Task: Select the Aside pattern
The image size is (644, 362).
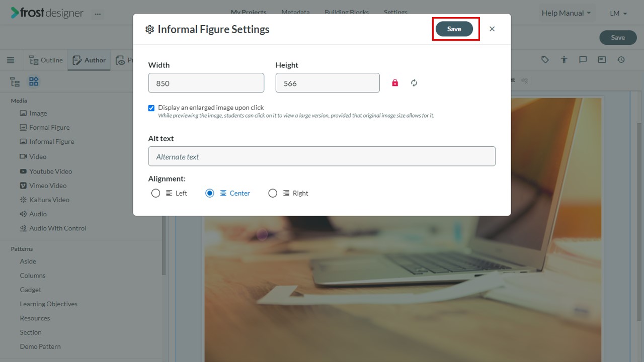Action: tap(28, 261)
